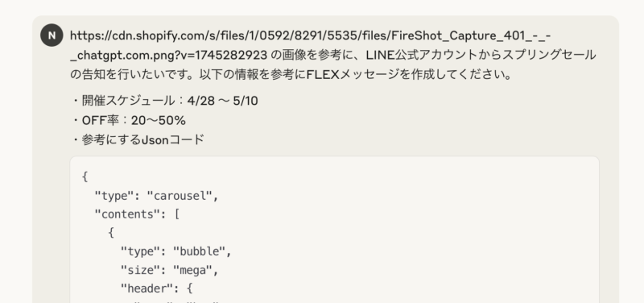Screen dimensions: 644x303
Task: Select the 開催スケジュール bullet line
Action: [165, 101]
